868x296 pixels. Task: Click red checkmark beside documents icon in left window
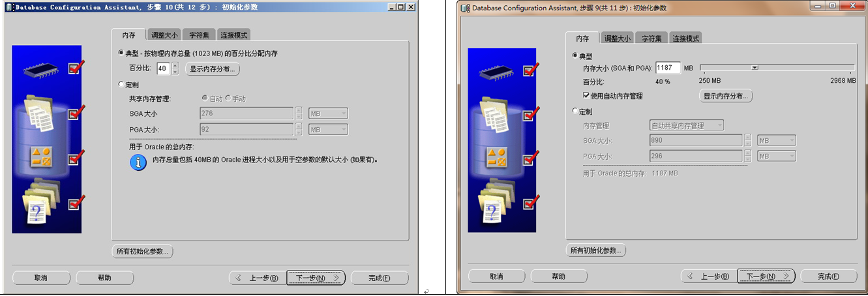76,113
